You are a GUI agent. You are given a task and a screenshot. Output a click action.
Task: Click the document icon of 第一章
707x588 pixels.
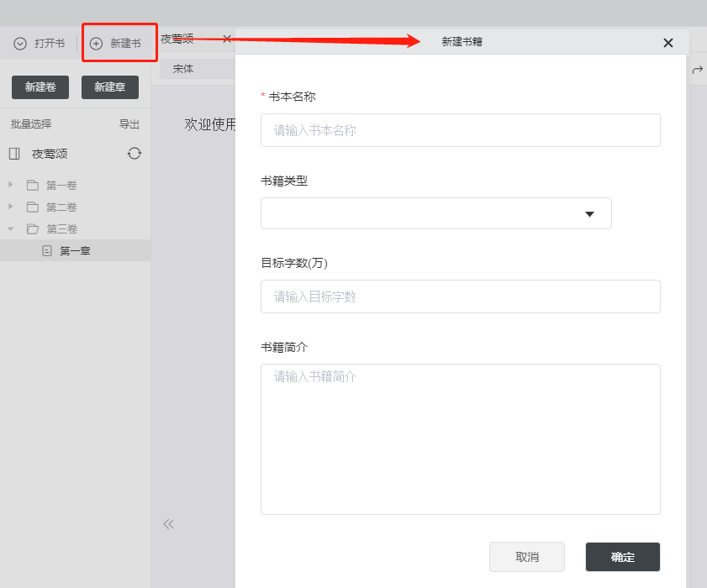pos(47,250)
